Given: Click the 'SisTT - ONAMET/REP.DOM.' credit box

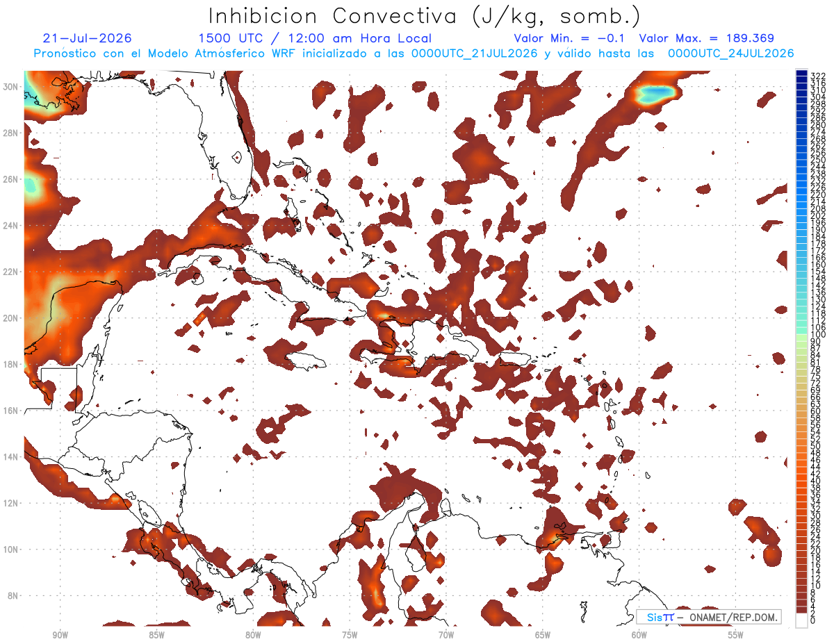Looking at the screenshot, I should click(x=708, y=617).
